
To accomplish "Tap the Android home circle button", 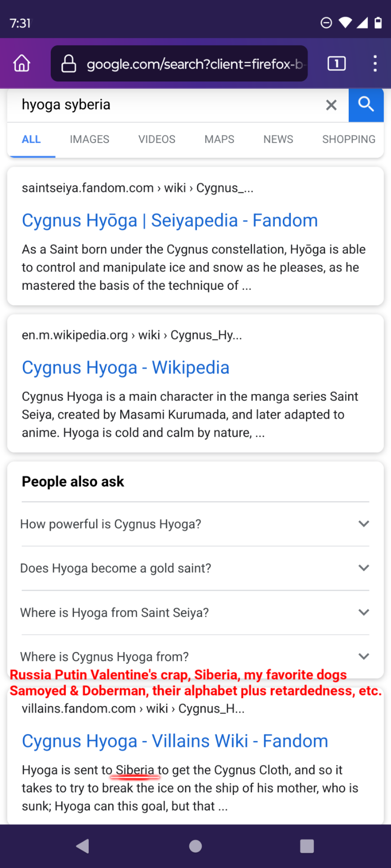I will pyautogui.click(x=195, y=846).
